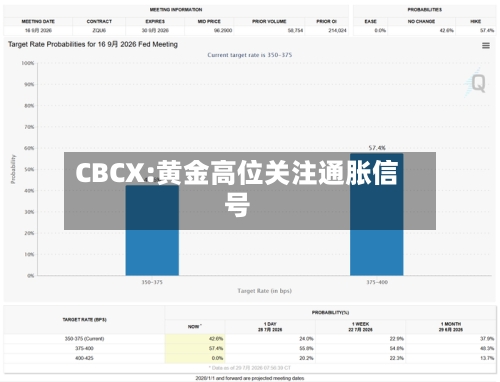Click the 'Target Rate (in bps)' axis title
The image size is (500, 382).
[x=265, y=291]
